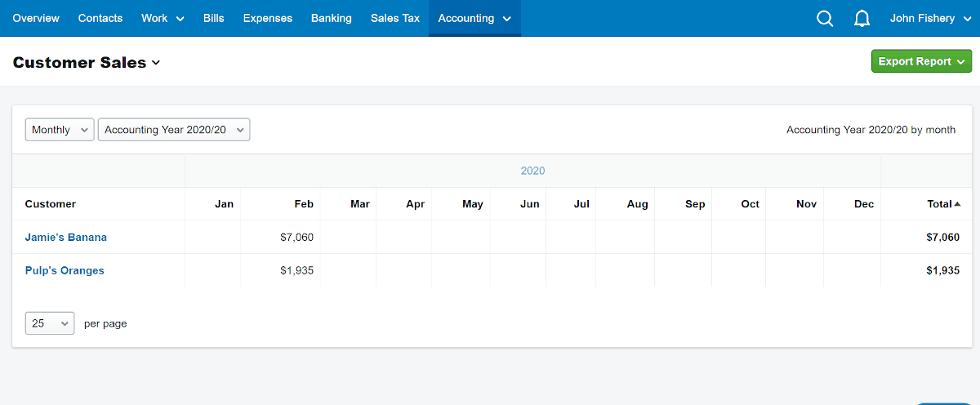
Task: Open the Accounting Year 2020/20 dropdown
Action: click(x=174, y=130)
